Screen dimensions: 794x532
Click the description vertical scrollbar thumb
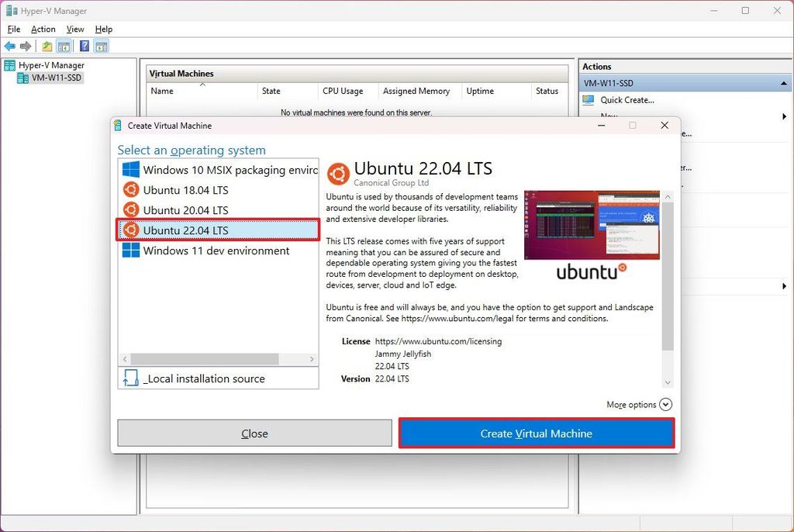pos(668,276)
